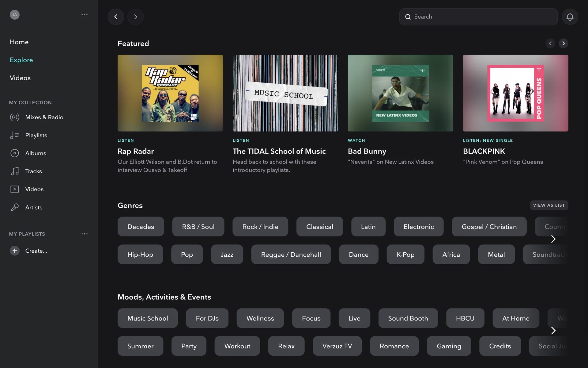Open the notifications bell icon
Viewport: 588px width, 368px height.
coord(570,17)
